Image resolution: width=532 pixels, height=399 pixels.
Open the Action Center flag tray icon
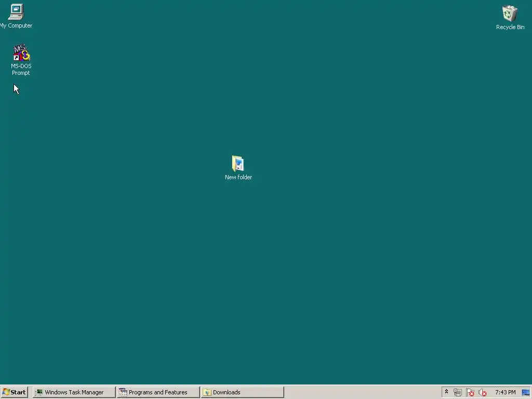tap(470, 392)
